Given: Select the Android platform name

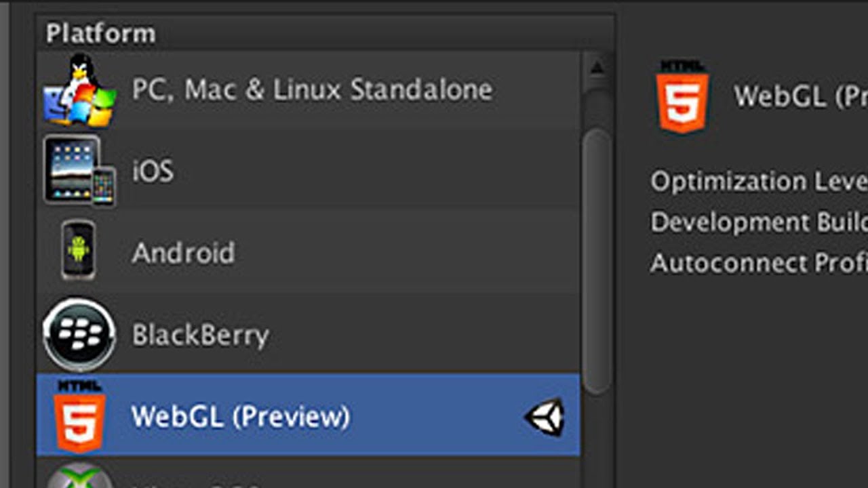Looking at the screenshot, I should point(183,253).
